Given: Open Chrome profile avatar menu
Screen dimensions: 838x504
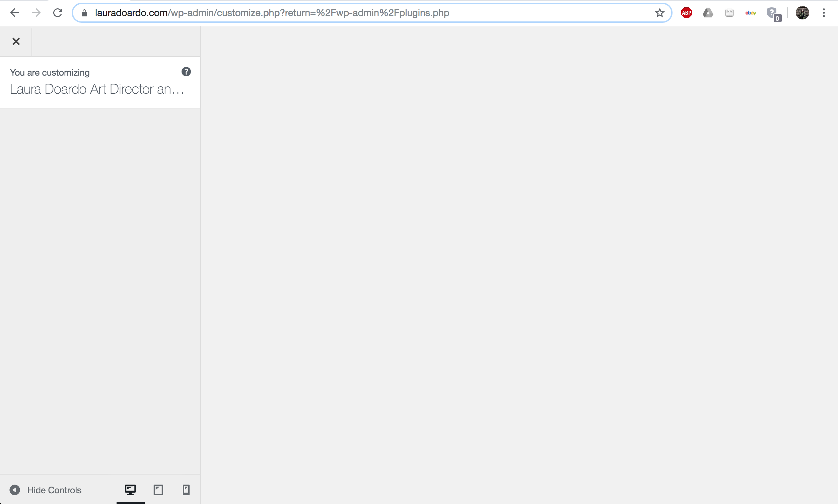Looking at the screenshot, I should 802,13.
